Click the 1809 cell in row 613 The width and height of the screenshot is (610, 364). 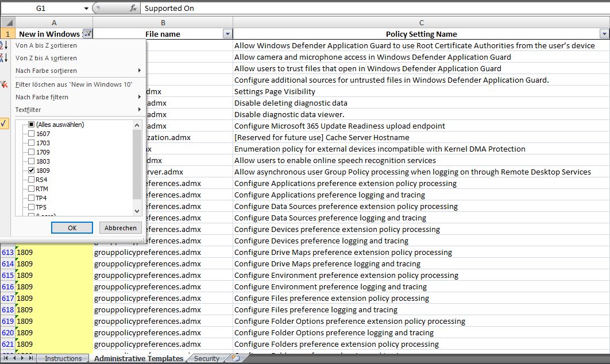[x=54, y=253]
